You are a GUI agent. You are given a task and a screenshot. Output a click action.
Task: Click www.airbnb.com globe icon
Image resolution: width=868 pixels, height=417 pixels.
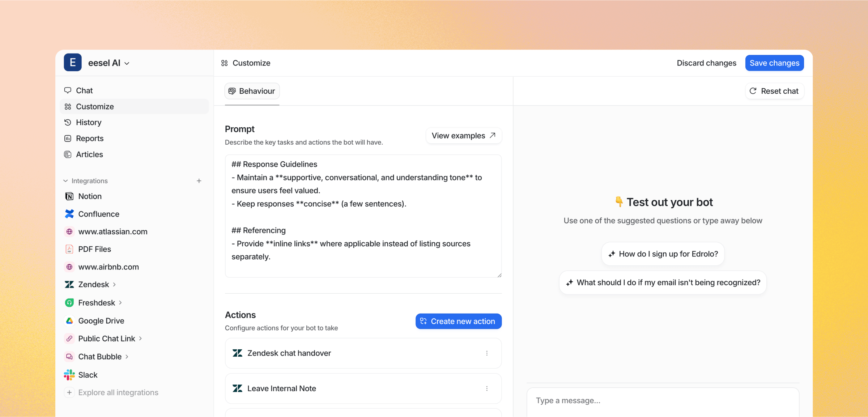pyautogui.click(x=69, y=267)
